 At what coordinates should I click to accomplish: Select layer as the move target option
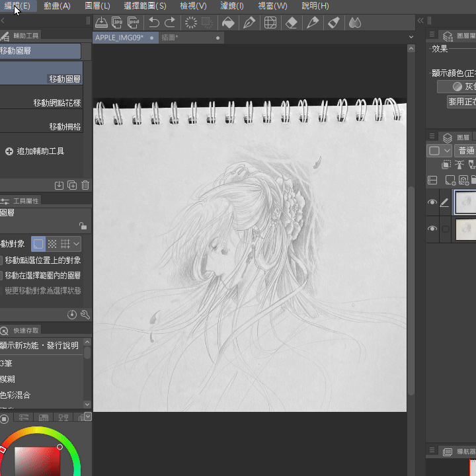[x=38, y=244]
